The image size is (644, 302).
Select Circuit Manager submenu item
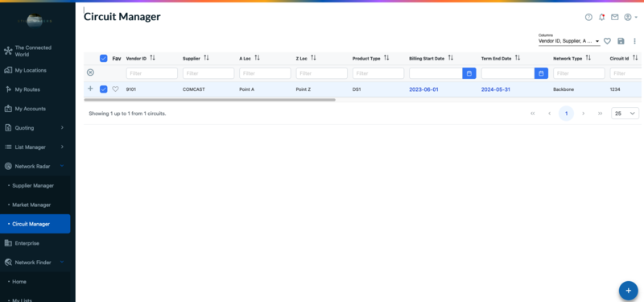tap(35, 224)
